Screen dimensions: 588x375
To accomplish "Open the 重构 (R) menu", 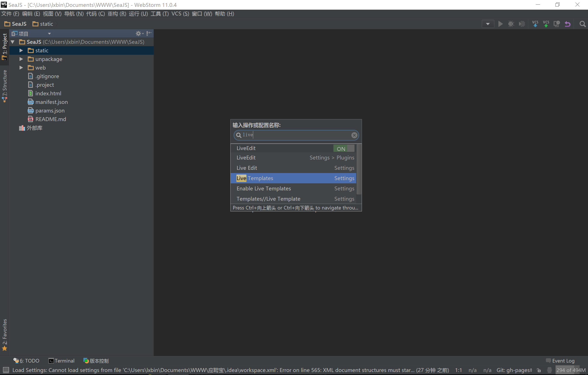I will (117, 14).
